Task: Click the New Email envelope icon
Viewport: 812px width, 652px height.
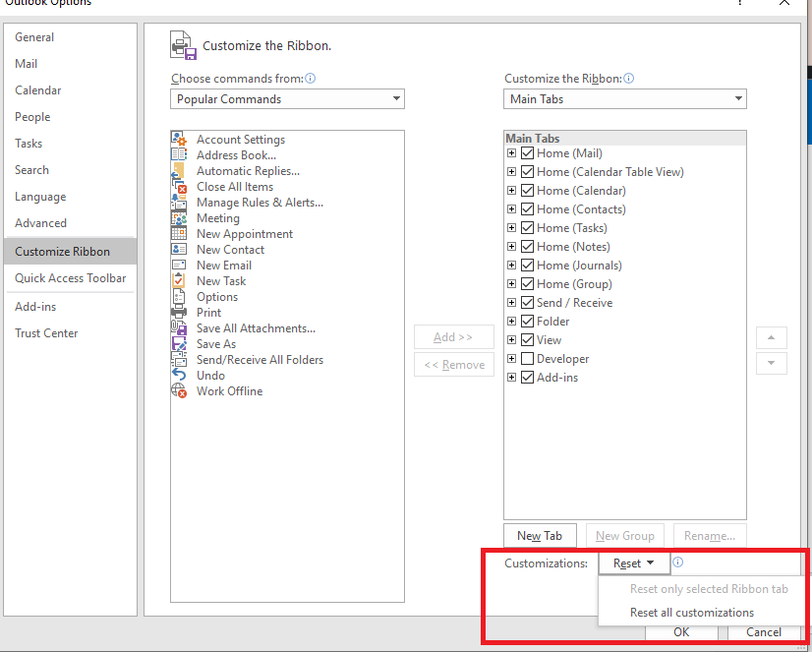Action: point(179,266)
